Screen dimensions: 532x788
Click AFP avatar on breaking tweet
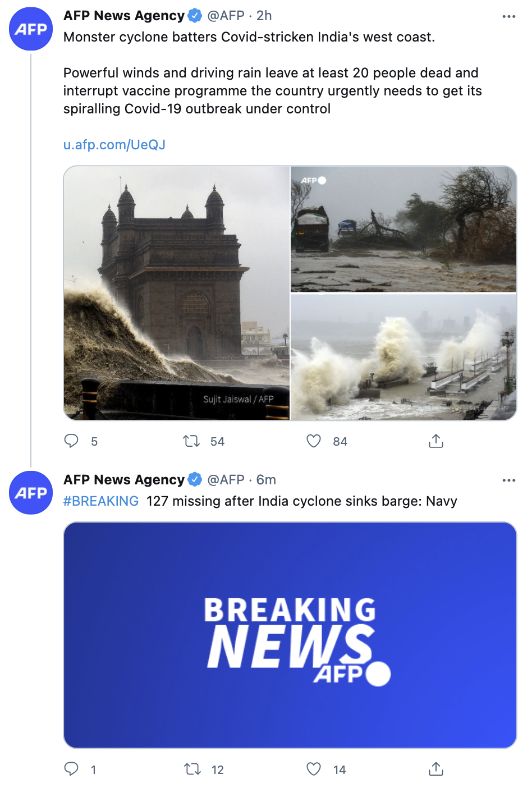31,493
